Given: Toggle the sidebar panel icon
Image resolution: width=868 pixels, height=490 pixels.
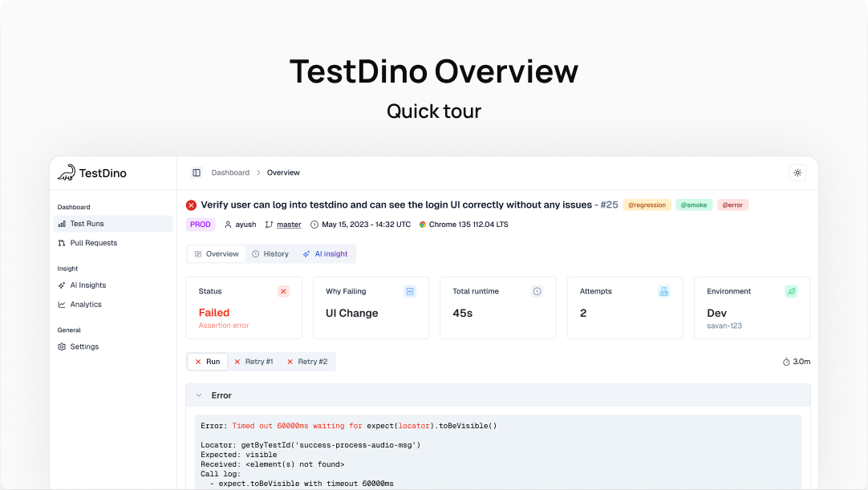Looking at the screenshot, I should click(197, 172).
